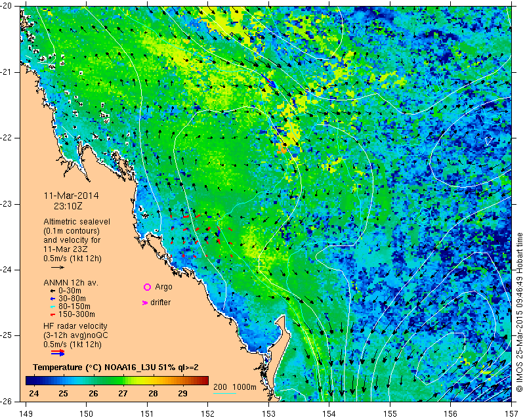Click the cyan 80-150m ANMN arrow symbol

[x=52, y=306]
